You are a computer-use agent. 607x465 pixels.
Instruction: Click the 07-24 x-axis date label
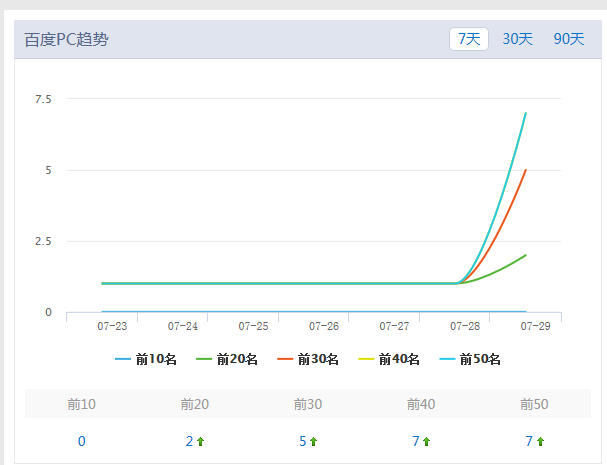coord(183,326)
